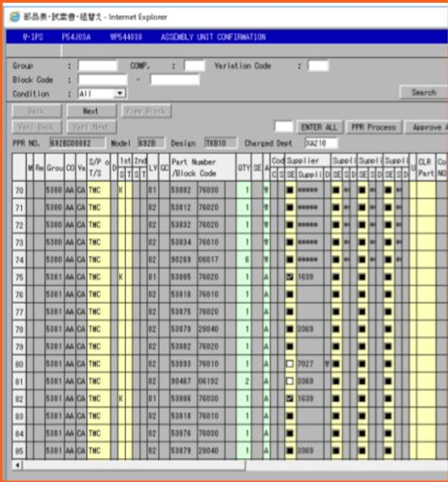The width and height of the screenshot is (448, 482).
Task: Toggle the supplier checkbox in row 82
Action: (290, 398)
